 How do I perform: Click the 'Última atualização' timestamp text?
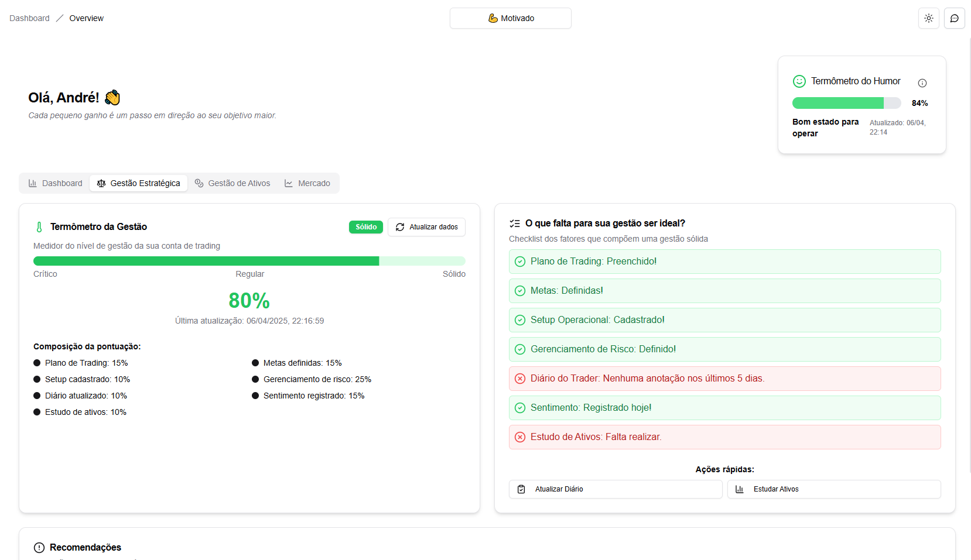pyautogui.click(x=249, y=321)
